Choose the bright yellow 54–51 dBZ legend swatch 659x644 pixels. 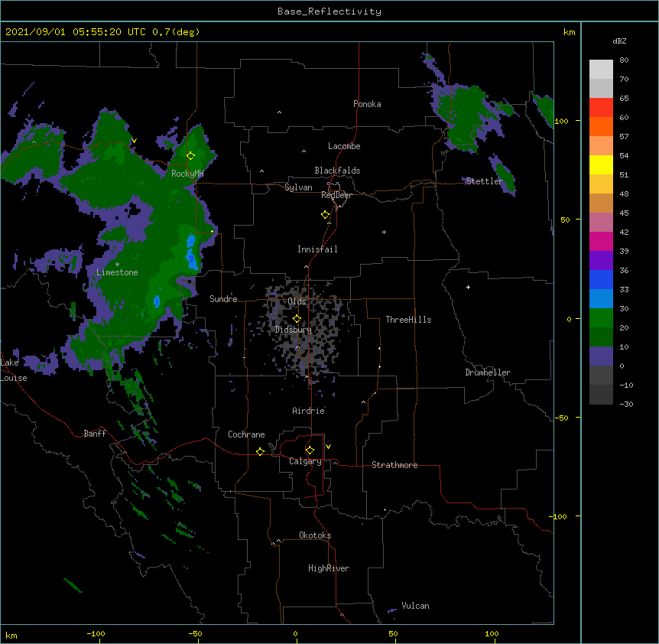click(601, 164)
